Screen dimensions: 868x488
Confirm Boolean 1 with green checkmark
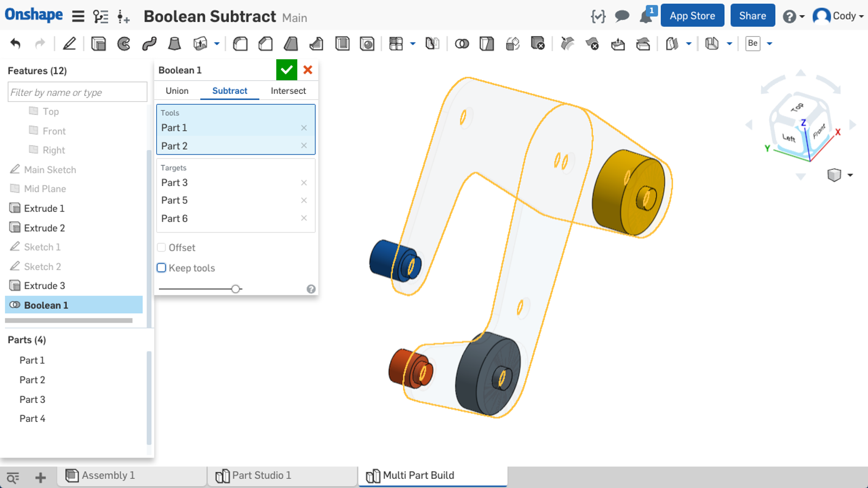tap(286, 70)
